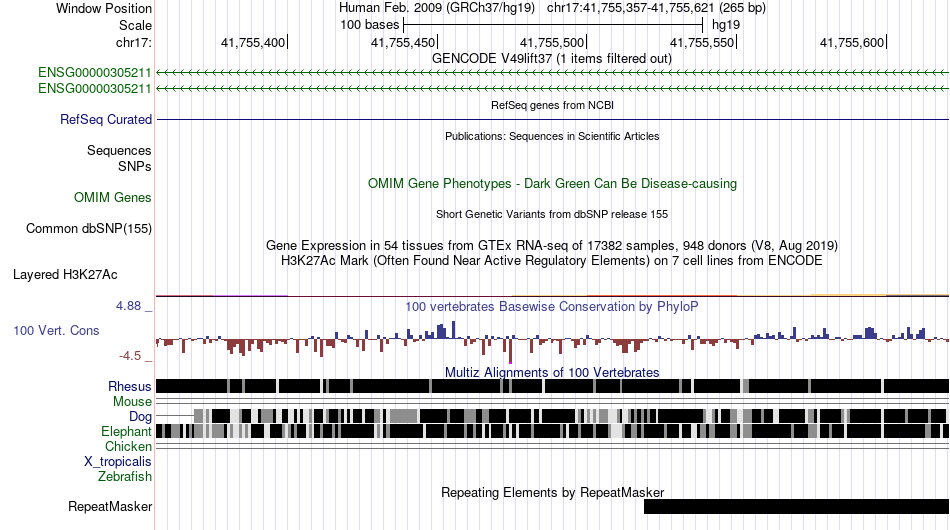Screen dimensions: 950x530
Task: Click the Mouse species label
Action: point(132,402)
